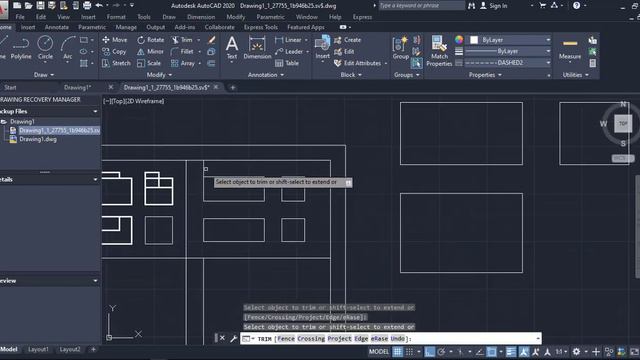Expand the Modify panel
Viewport: 640px width, 360px height.
159,75
